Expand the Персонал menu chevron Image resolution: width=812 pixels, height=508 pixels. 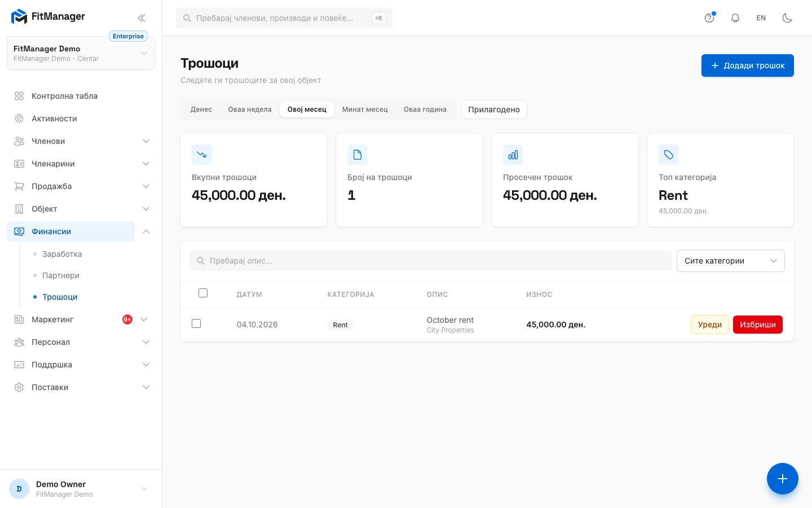click(146, 342)
